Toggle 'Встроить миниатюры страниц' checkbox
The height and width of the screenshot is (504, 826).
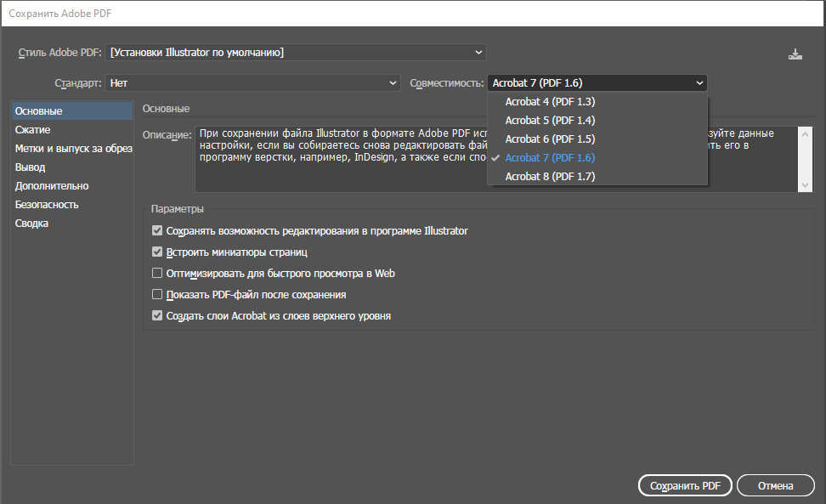pyautogui.click(x=157, y=252)
